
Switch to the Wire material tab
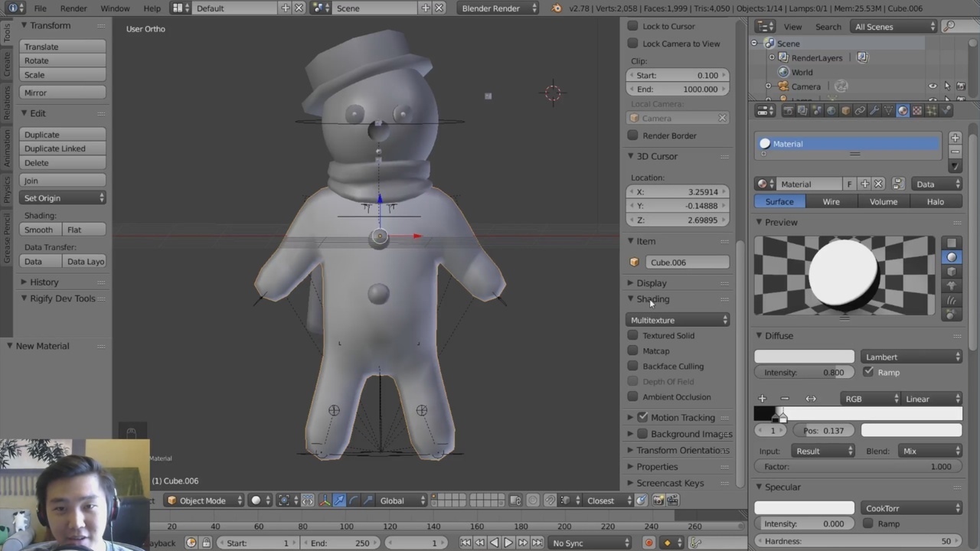[x=831, y=201]
